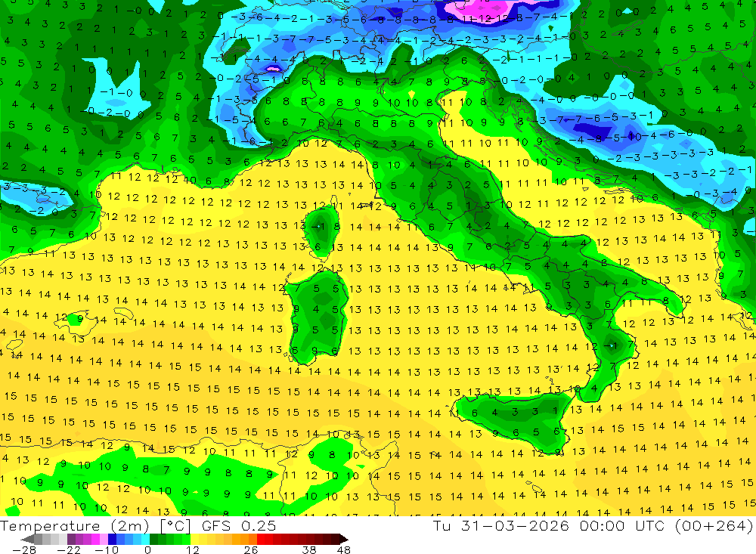Image resolution: width=756 pixels, height=554 pixels.
Task: Click the "00:00 UTC" time text
Action: 622,525
